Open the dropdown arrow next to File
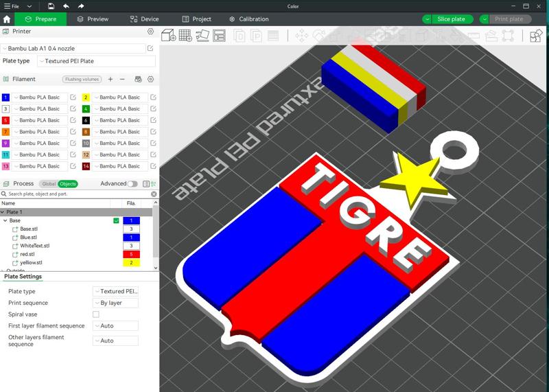This screenshot has width=549, height=392. tap(30, 6)
